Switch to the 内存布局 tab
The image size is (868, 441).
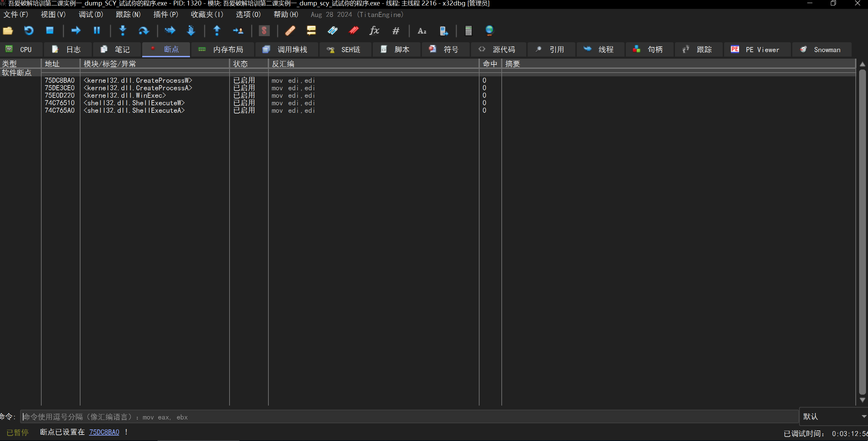[x=222, y=50]
